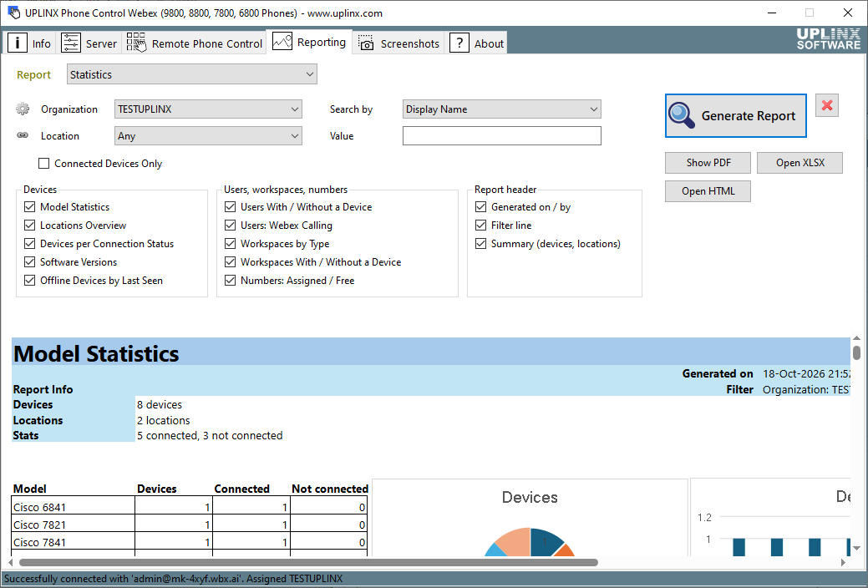Click the Reporting chart icon

[x=282, y=41]
